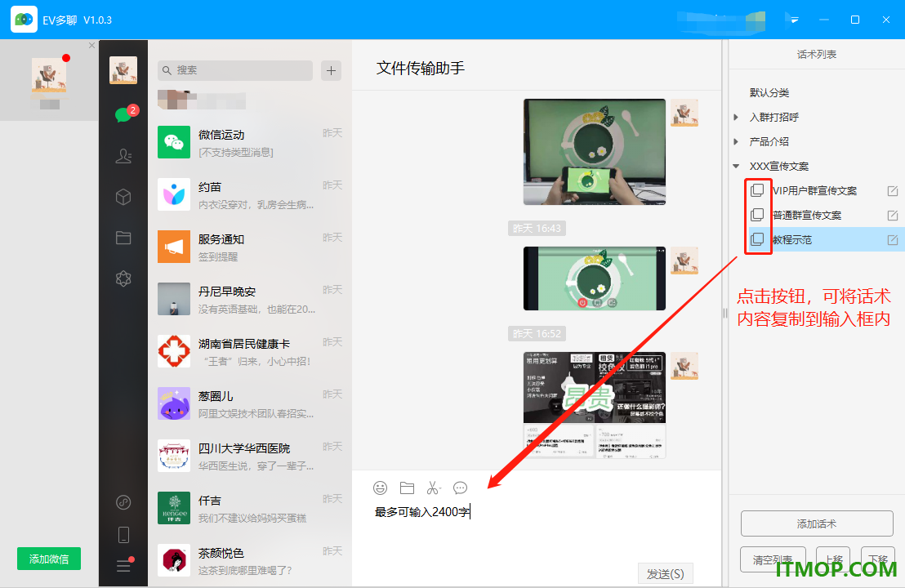Click the 上移 button
The height and width of the screenshot is (588, 905).
pos(833,559)
